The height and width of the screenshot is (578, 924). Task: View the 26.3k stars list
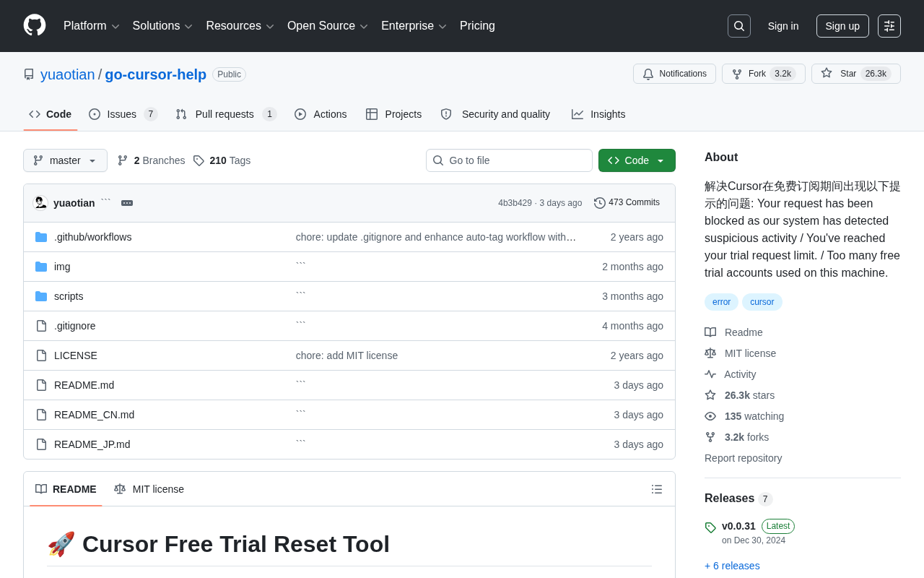coord(749,395)
